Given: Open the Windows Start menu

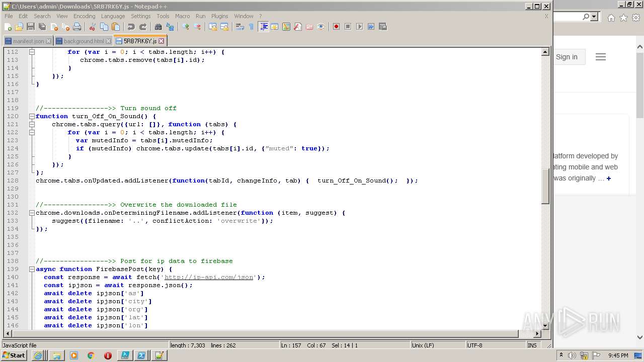Looking at the screenshot, I should click(14, 355).
